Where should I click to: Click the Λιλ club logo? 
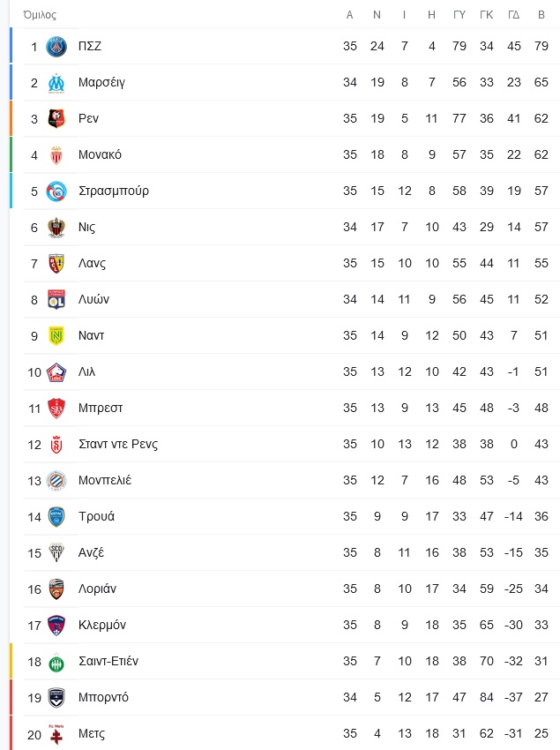coord(56,372)
